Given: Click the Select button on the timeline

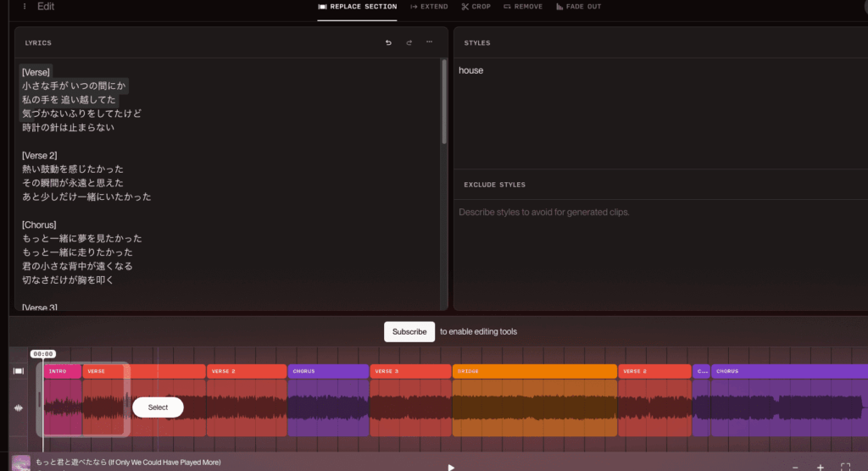Looking at the screenshot, I should click(158, 407).
